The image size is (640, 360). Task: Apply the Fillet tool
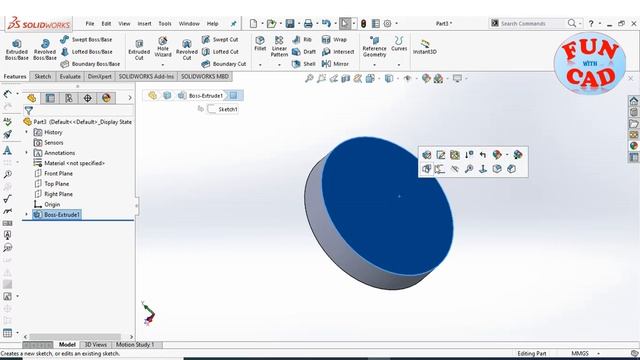coord(260,43)
